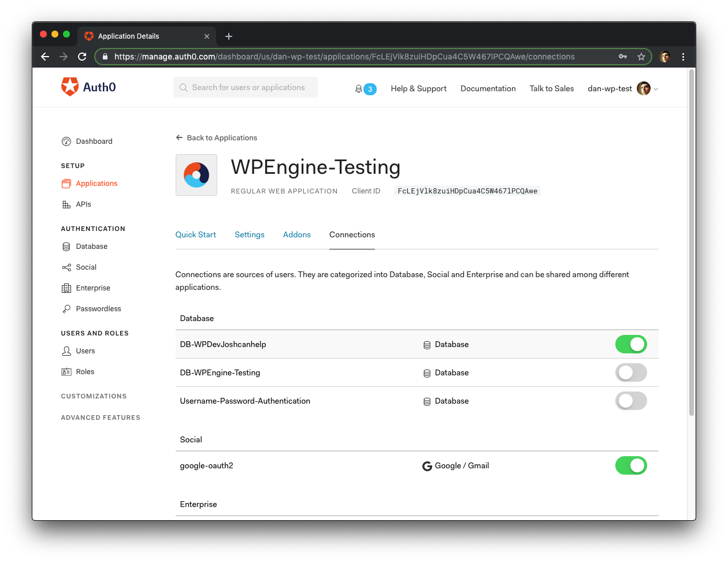Click the Username-Password-Authentication connection name
Image resolution: width=728 pixels, height=563 pixels.
(245, 401)
